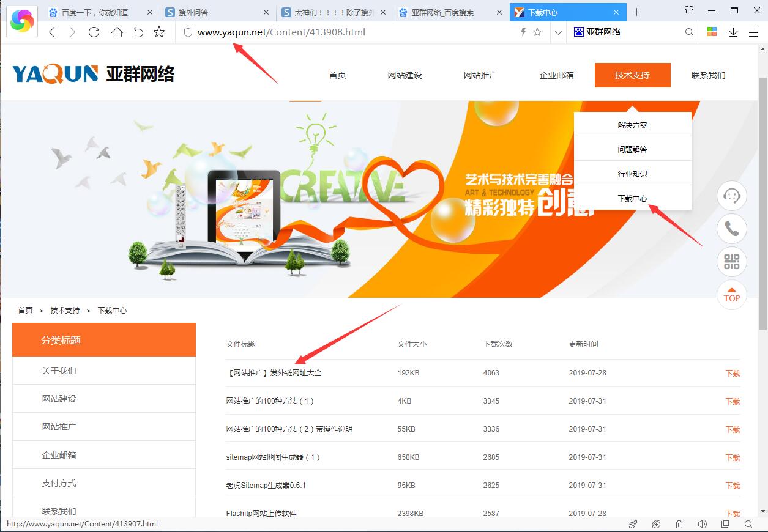Viewport: 768px width, 532px height.
Task: Select 问题解答 from the dropdown menu
Action: (x=632, y=149)
